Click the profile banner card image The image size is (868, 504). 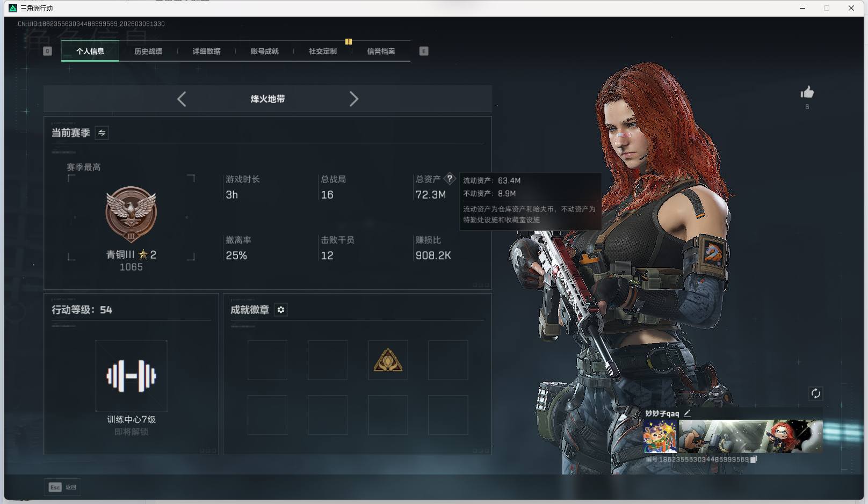point(750,436)
